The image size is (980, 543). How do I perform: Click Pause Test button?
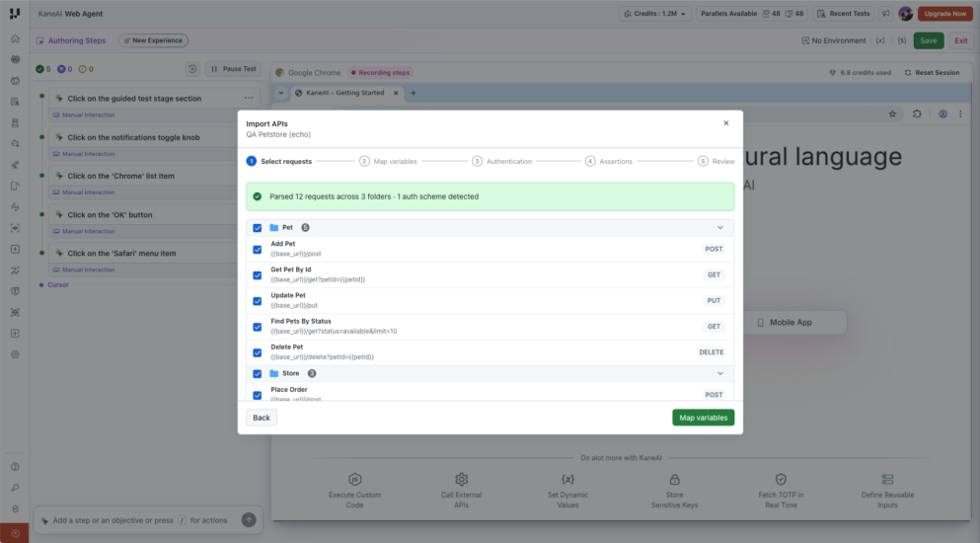pyautogui.click(x=233, y=69)
